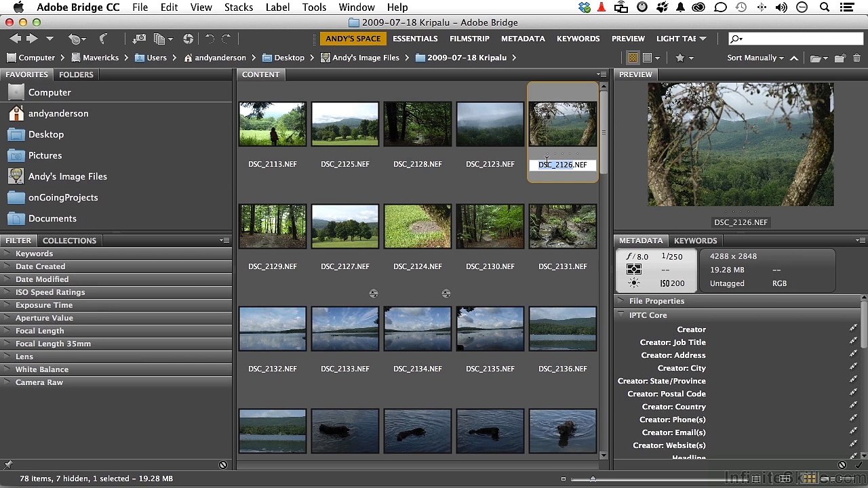Create a new folder with toolbar icon

tap(840, 58)
